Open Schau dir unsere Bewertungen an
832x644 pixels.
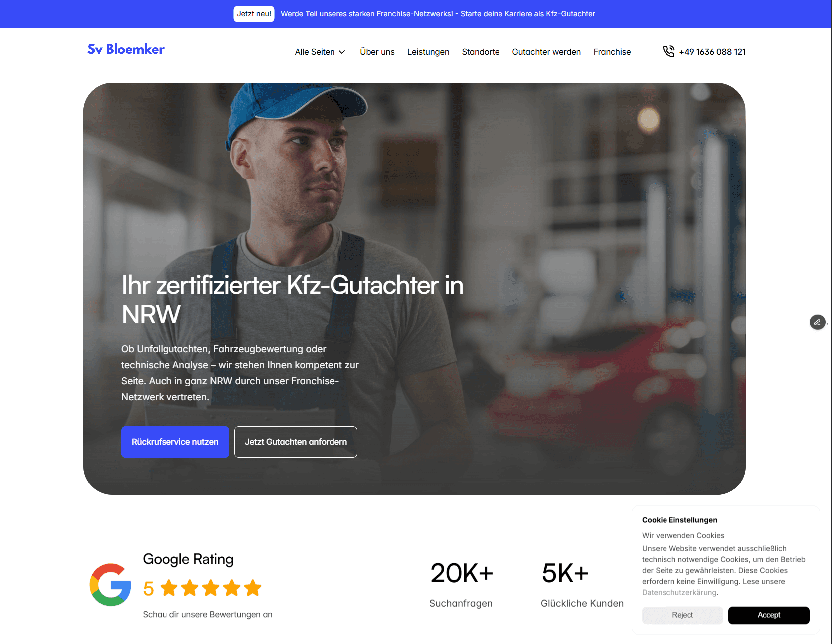click(207, 614)
